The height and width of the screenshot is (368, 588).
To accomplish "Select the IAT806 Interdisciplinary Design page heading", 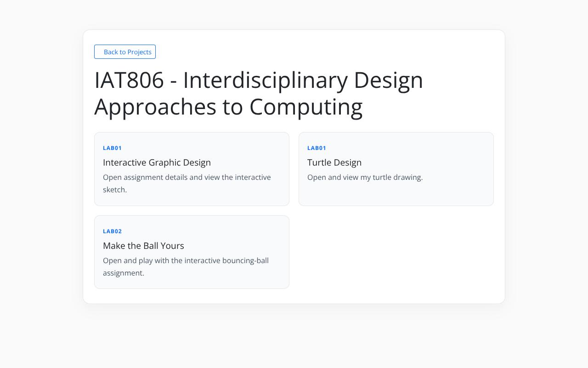I will pyautogui.click(x=259, y=93).
